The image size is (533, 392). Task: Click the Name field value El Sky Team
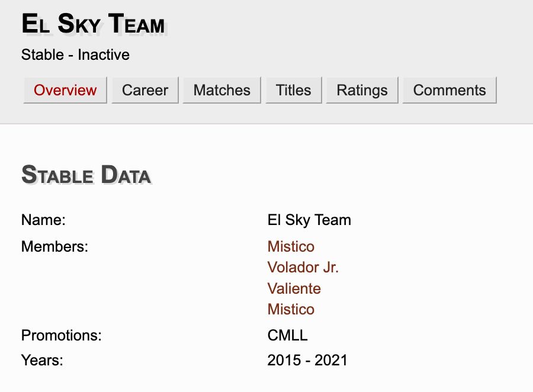(309, 220)
